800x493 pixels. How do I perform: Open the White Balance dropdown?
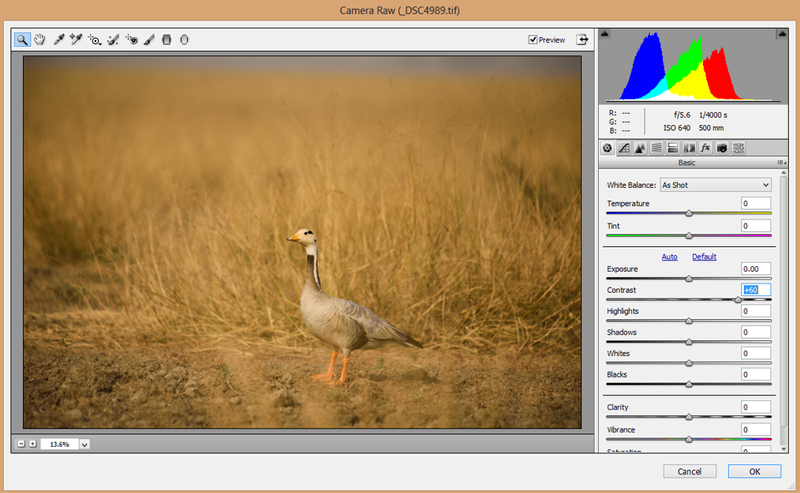[x=715, y=185]
